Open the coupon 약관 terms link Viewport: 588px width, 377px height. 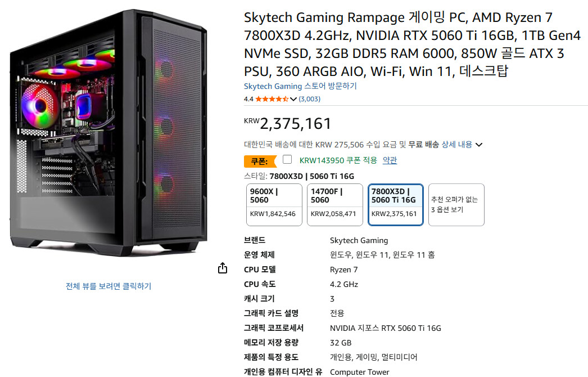pos(390,160)
